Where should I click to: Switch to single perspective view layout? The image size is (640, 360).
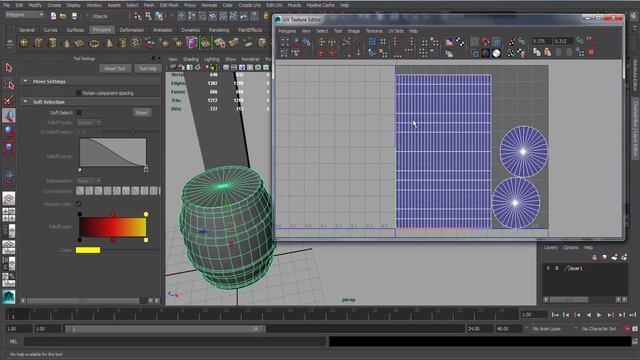(x=9, y=198)
